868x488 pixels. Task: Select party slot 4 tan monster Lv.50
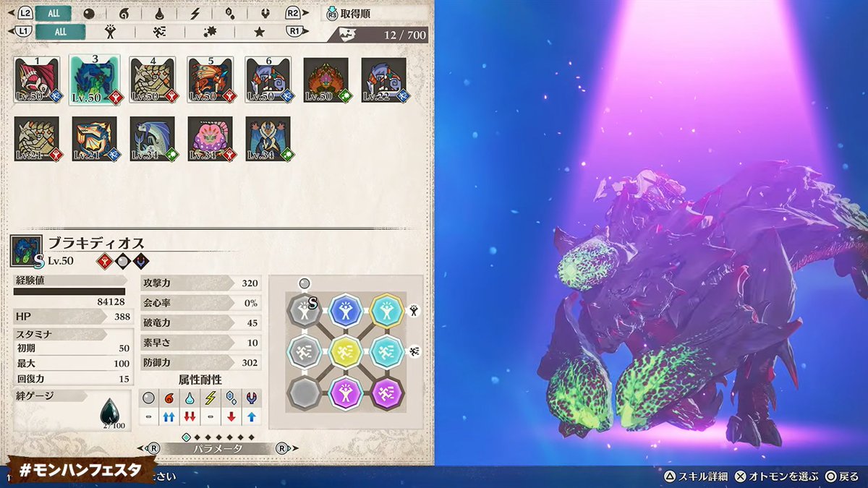[153, 80]
